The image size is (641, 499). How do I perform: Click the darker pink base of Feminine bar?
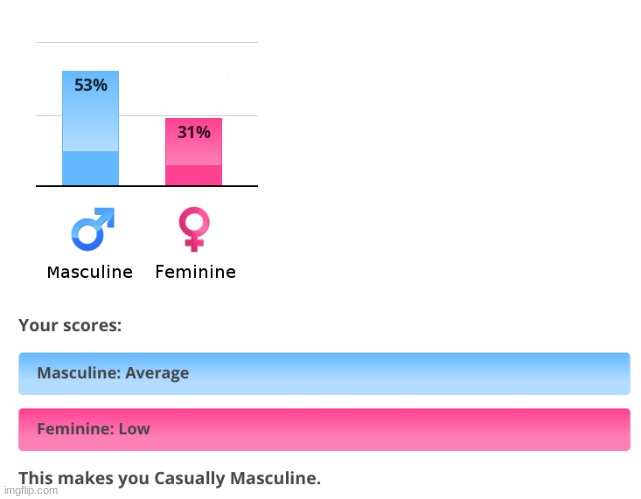pos(193,175)
